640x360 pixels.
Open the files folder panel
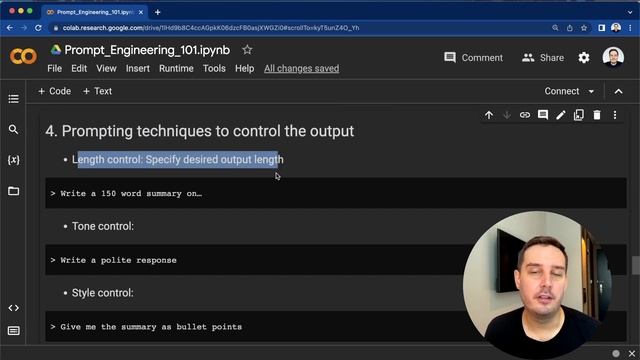(x=13, y=191)
